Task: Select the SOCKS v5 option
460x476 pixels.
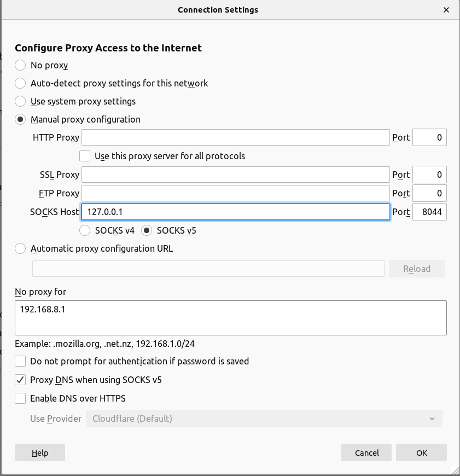Action: click(147, 230)
